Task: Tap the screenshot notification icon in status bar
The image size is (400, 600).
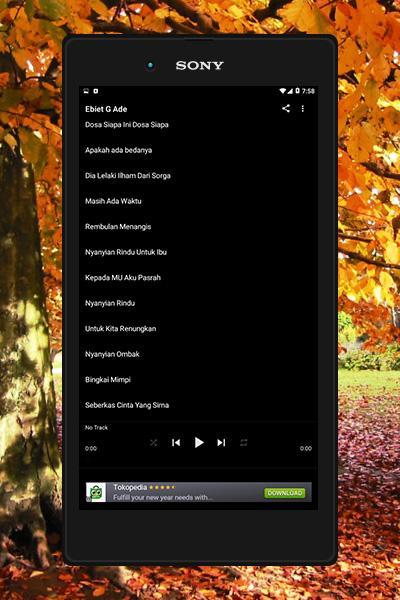Action: coord(86,91)
